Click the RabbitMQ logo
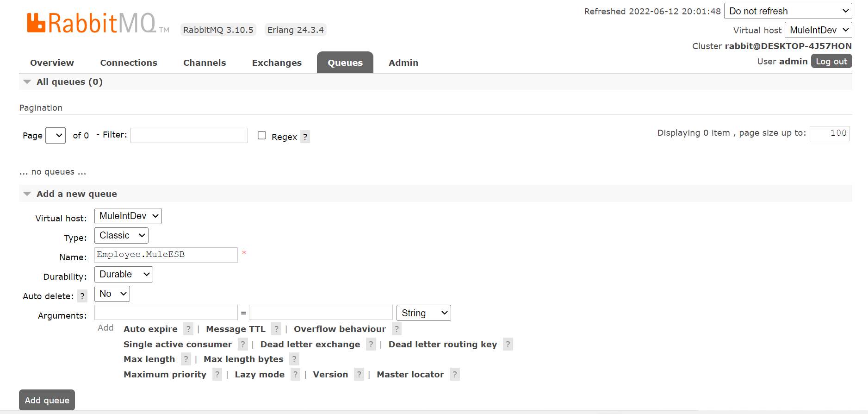 98,23
